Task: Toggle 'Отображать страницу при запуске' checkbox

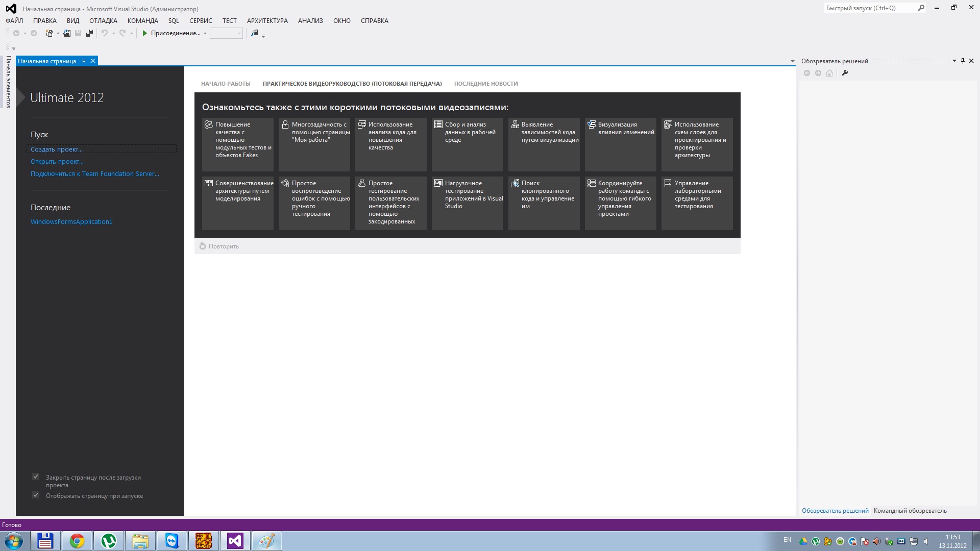Action: click(36, 495)
